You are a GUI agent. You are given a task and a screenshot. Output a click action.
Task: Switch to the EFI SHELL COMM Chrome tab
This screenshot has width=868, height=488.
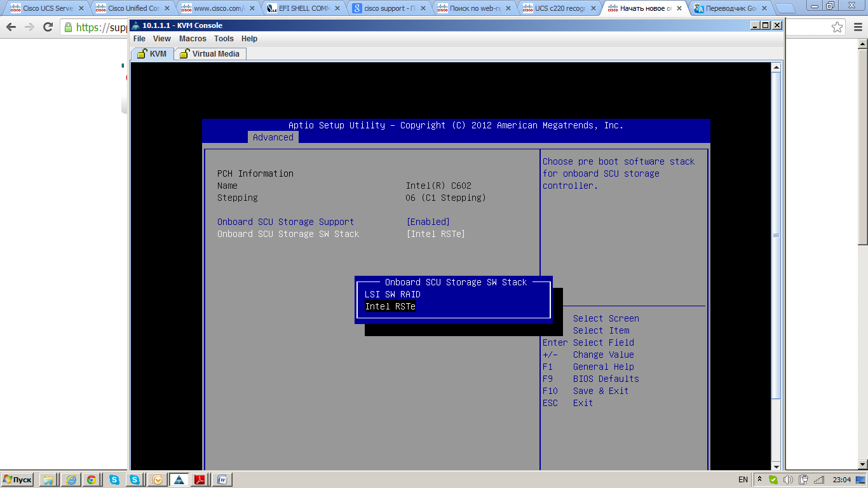[302, 8]
